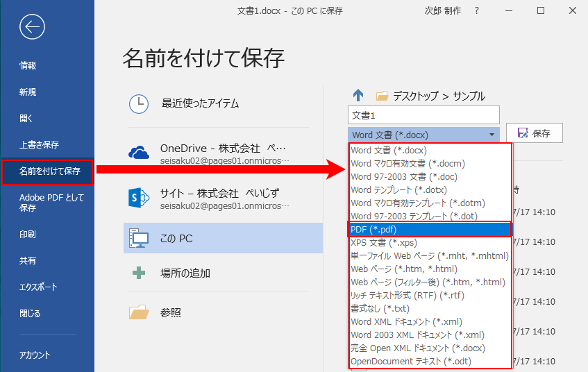Click the back arrow circle icon

[32, 26]
